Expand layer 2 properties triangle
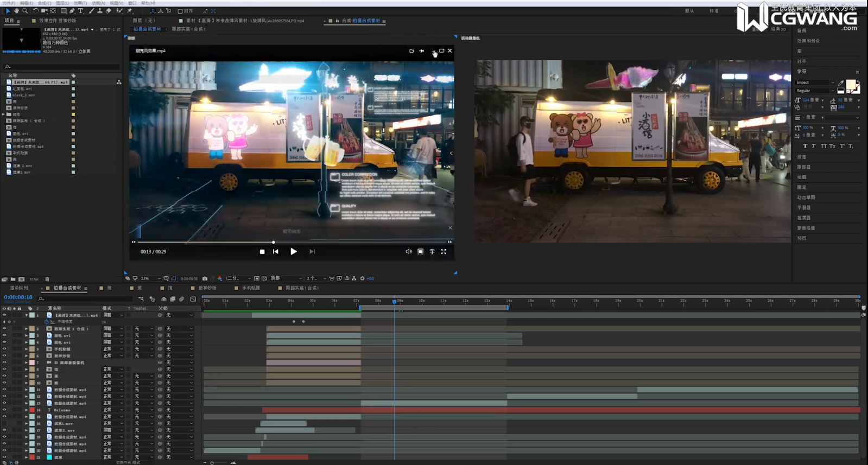Viewport: 868px width, 465px height. pyautogui.click(x=26, y=329)
